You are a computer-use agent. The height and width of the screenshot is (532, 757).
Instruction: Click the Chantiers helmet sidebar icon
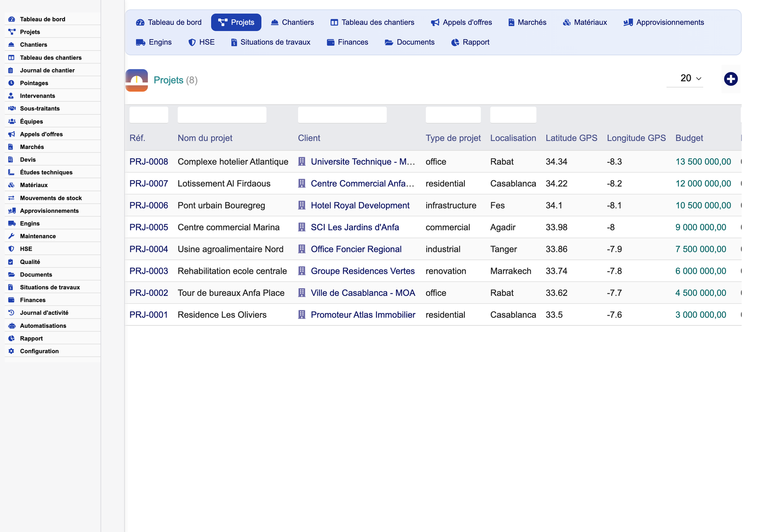pyautogui.click(x=11, y=45)
